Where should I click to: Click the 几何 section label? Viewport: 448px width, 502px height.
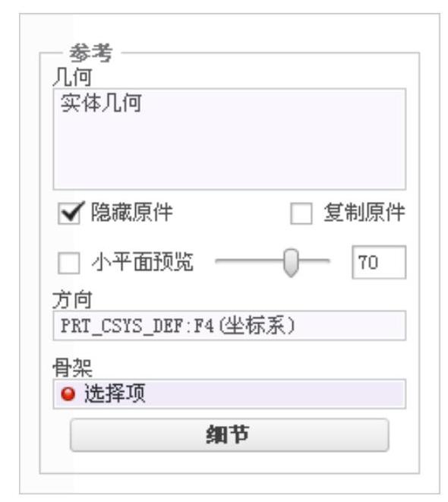(72, 77)
